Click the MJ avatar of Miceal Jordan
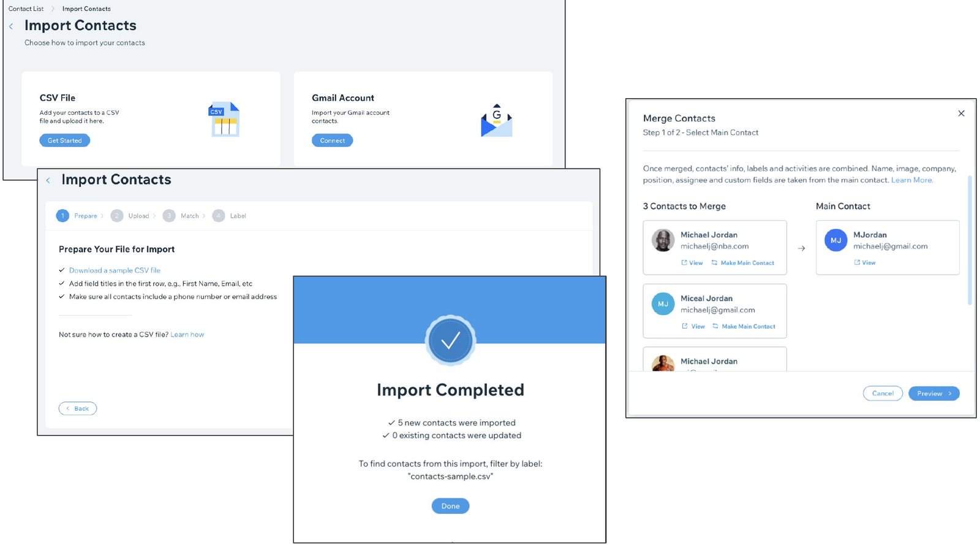Screen dimensions: 980x545 coord(663,304)
